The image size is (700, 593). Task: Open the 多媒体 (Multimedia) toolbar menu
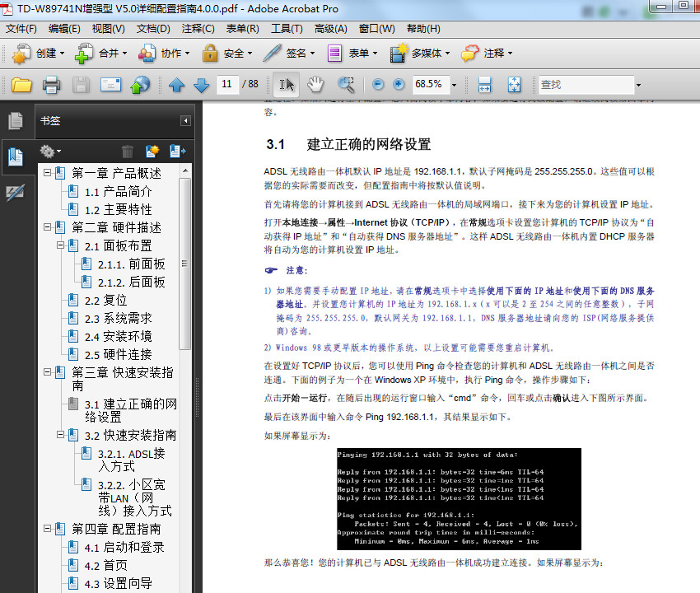[420, 54]
